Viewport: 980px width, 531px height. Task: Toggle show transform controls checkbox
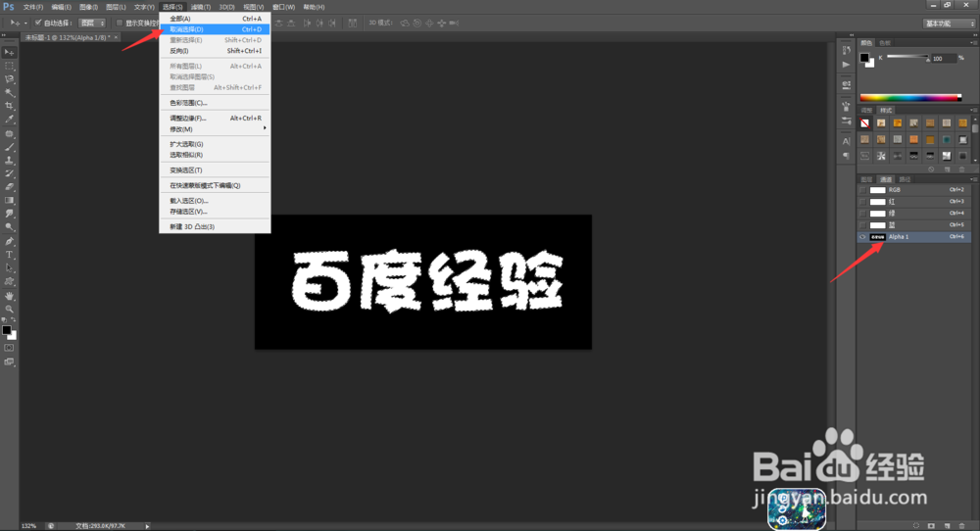coord(120,24)
